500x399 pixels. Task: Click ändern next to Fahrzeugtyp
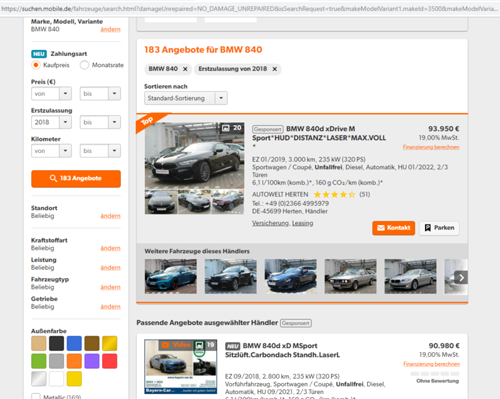pos(110,287)
